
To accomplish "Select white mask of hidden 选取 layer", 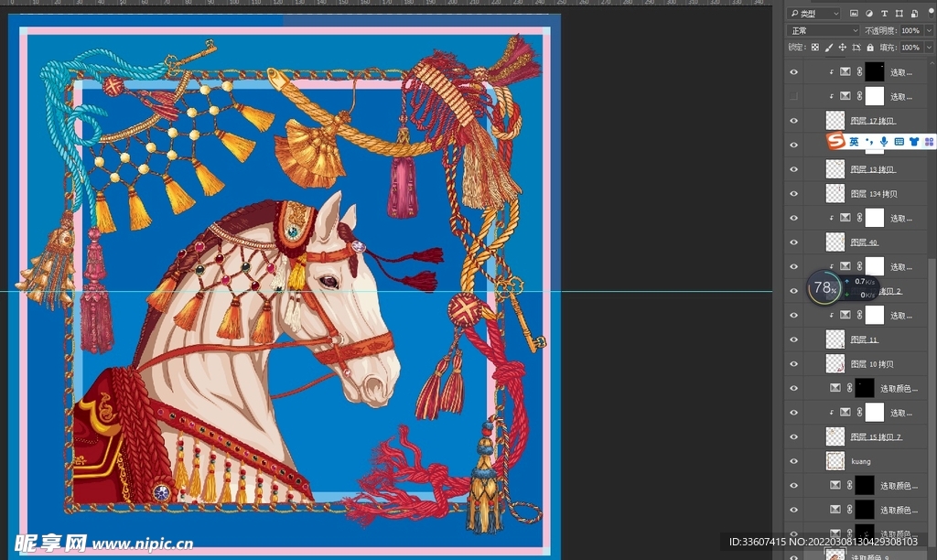I will (874, 96).
